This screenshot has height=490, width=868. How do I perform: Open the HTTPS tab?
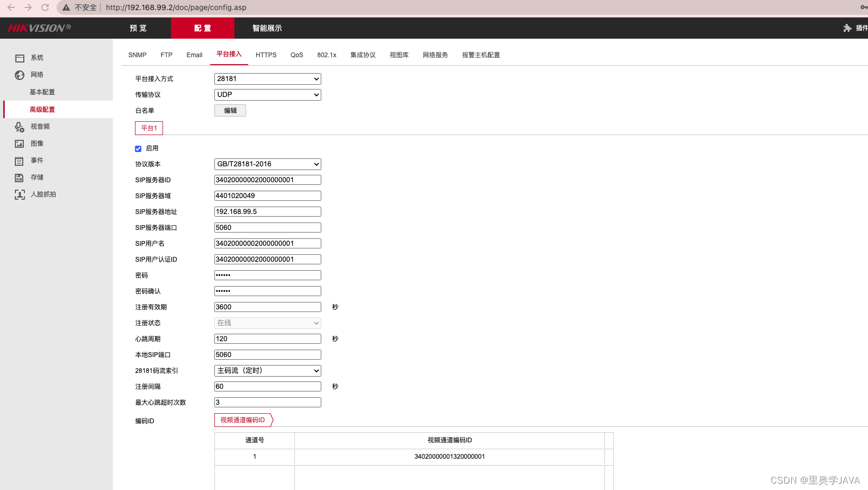[266, 55]
